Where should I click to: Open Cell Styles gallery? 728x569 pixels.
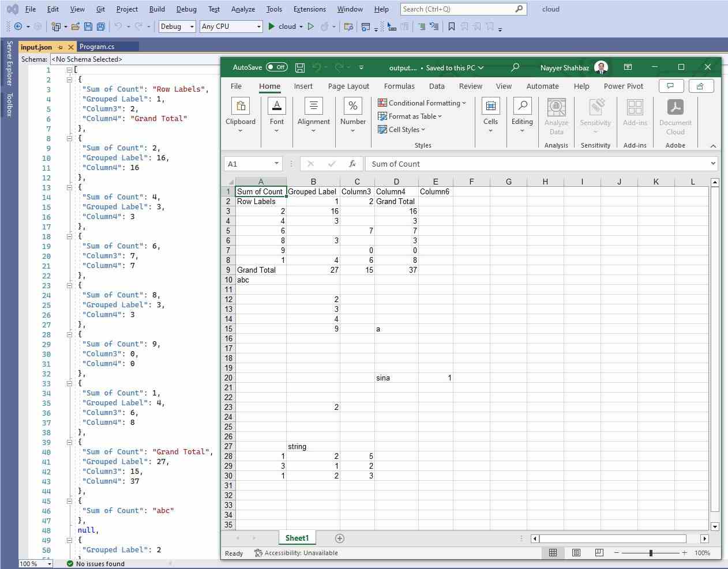click(401, 129)
